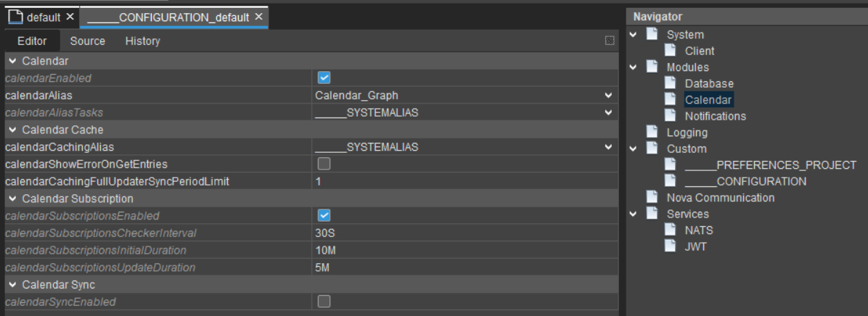Close the _____CONFIGURATION_default tab
The width and height of the screenshot is (868, 316).
pyautogui.click(x=258, y=17)
